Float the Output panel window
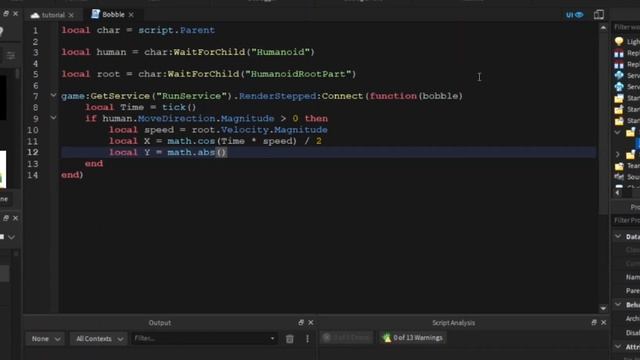The height and width of the screenshot is (360, 640). coord(301,322)
